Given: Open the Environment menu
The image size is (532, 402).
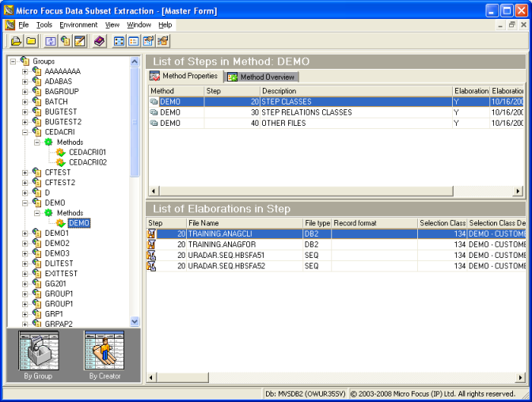Looking at the screenshot, I should coord(78,25).
